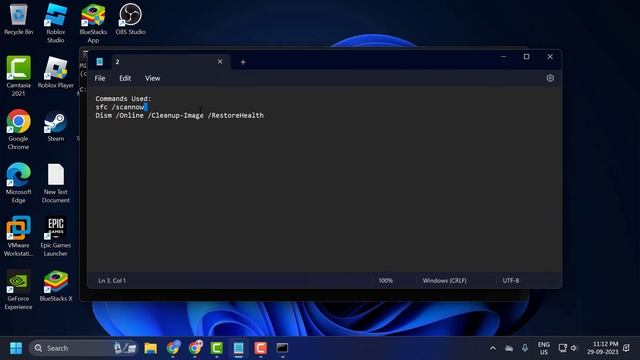Open Steam desktop shortcut

pos(56,126)
